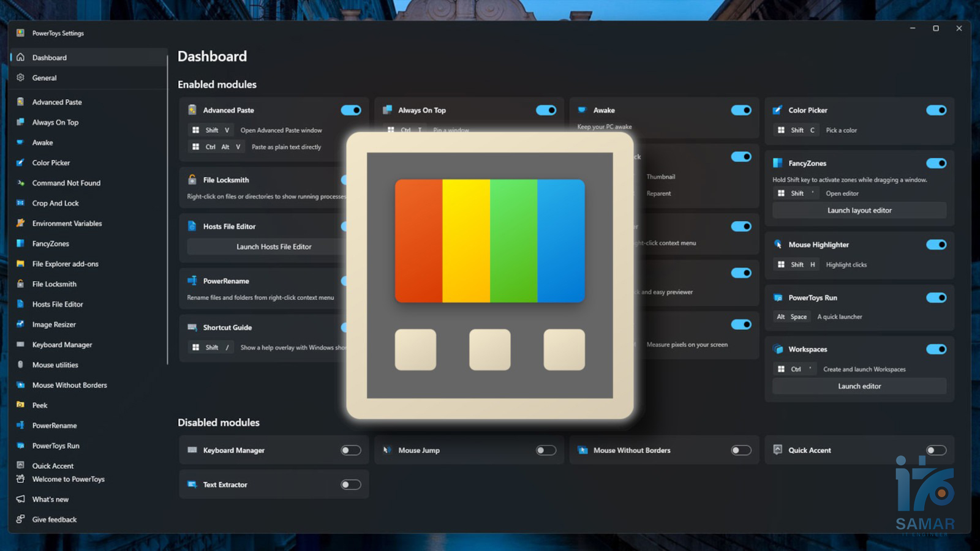Go to What's new in sidebar
The height and width of the screenshot is (551, 980).
[50, 500]
